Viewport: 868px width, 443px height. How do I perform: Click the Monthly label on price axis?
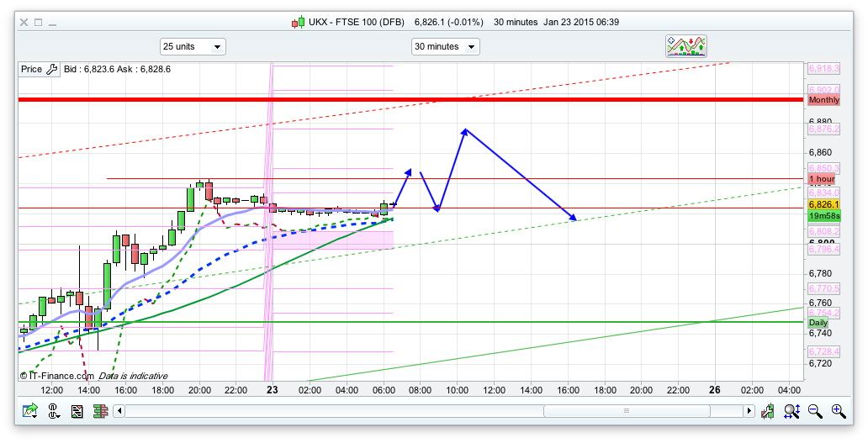click(823, 100)
